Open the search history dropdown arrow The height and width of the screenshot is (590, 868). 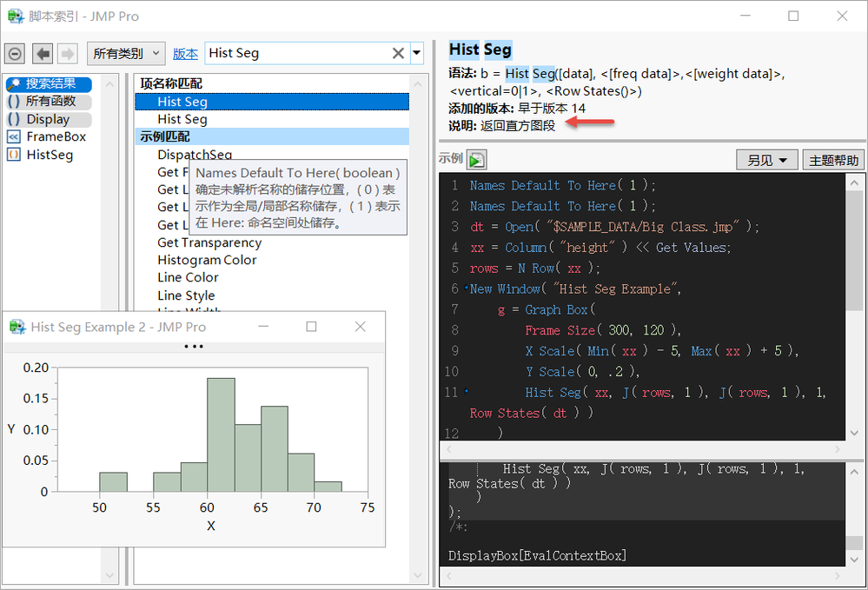coord(417,53)
